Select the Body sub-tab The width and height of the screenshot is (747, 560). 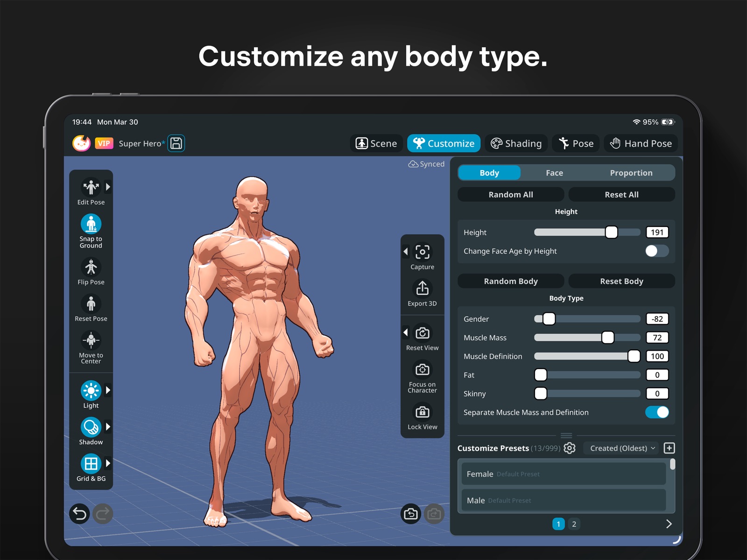pyautogui.click(x=489, y=173)
